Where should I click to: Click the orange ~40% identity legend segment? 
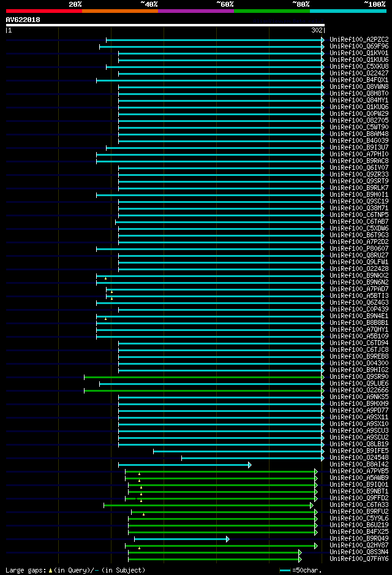(x=120, y=11)
